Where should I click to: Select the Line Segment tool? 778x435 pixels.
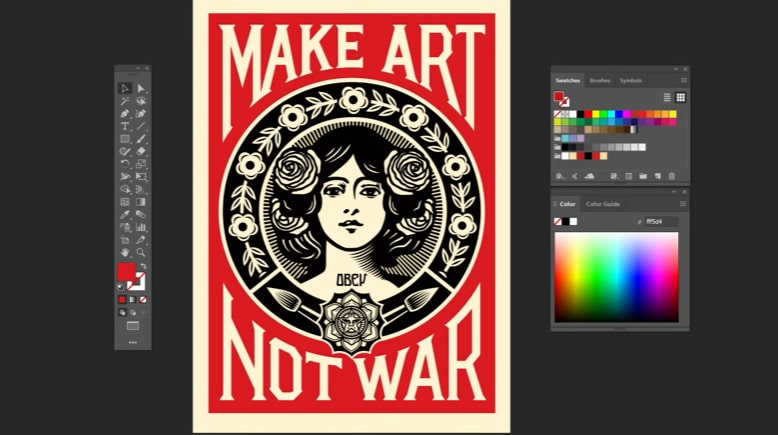141,126
